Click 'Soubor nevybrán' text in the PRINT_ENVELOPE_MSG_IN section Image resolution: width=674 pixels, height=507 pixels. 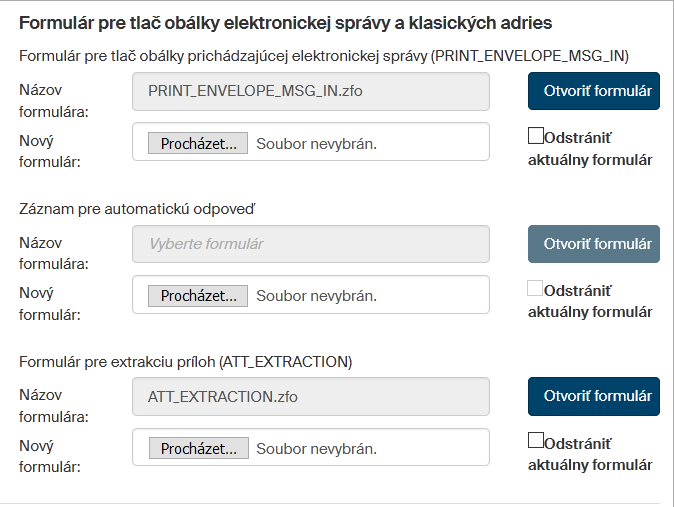point(316,143)
